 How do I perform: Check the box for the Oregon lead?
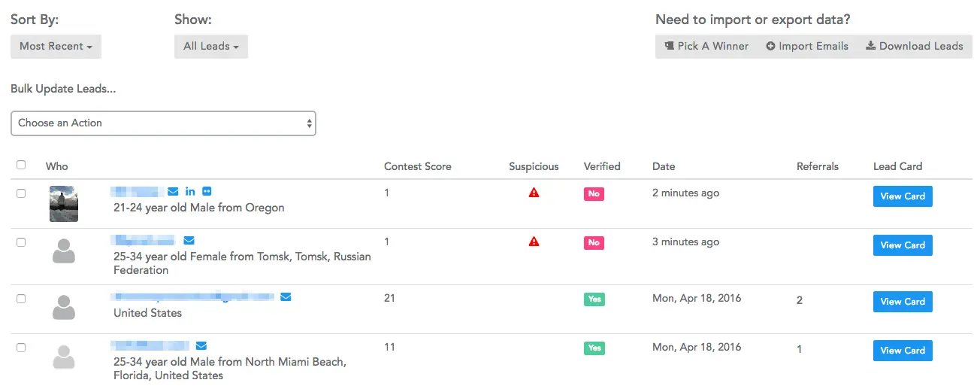[21, 193]
